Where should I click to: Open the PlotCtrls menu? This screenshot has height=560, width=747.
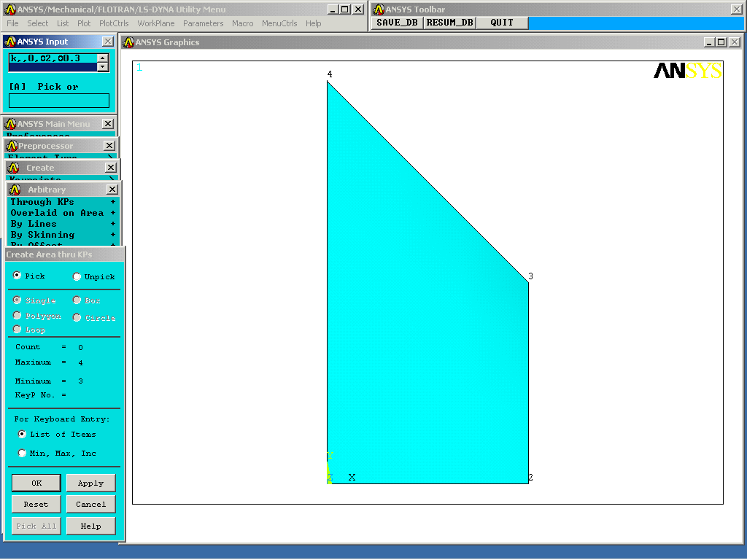coord(114,23)
